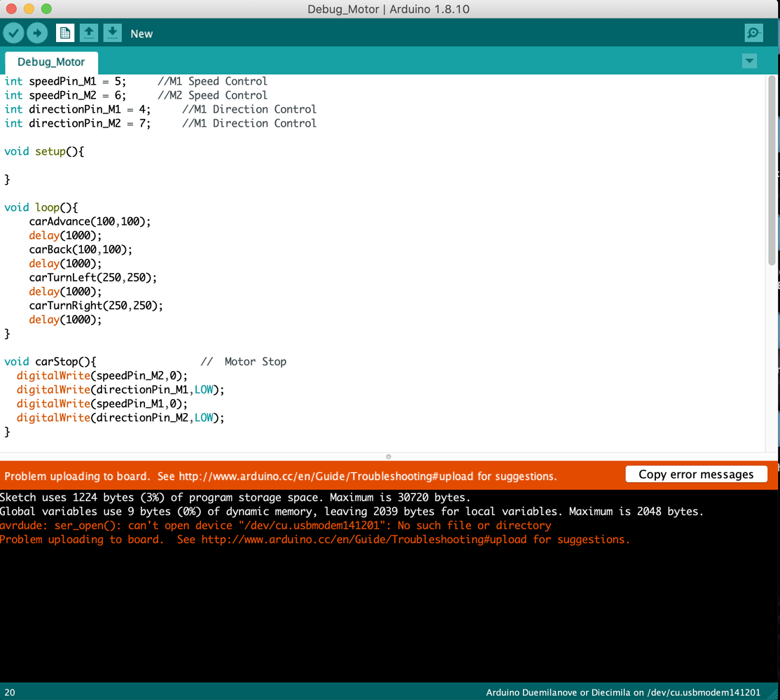Click the New sketch document icon

pyautogui.click(x=65, y=33)
